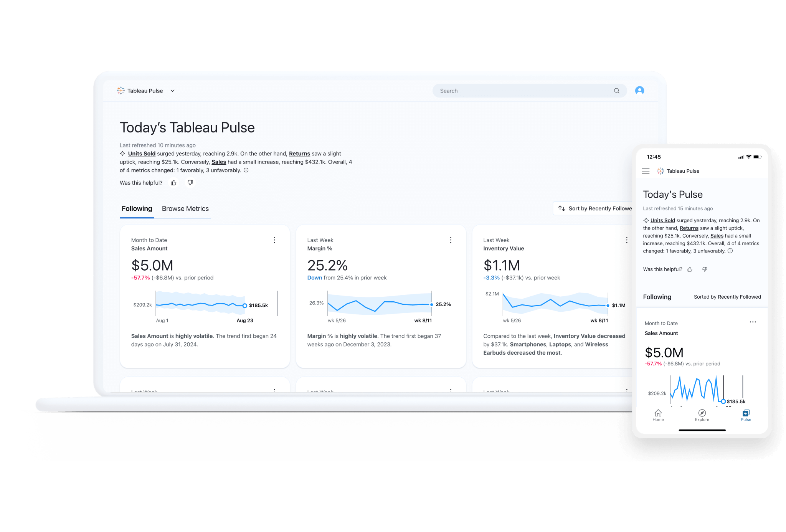Open more options on Margin % card
Image resolution: width=786 pixels, height=532 pixels.
[x=451, y=240]
